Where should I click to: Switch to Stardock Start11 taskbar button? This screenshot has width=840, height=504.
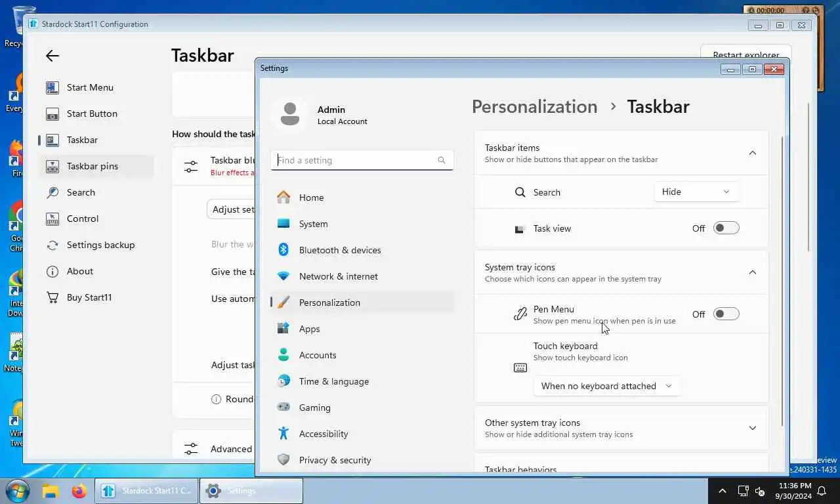tap(146, 491)
